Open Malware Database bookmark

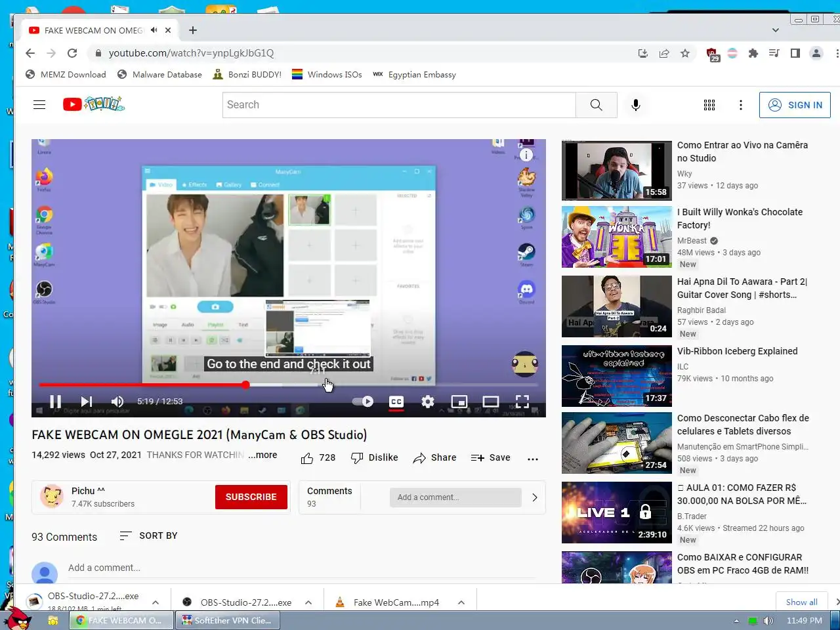tap(159, 75)
